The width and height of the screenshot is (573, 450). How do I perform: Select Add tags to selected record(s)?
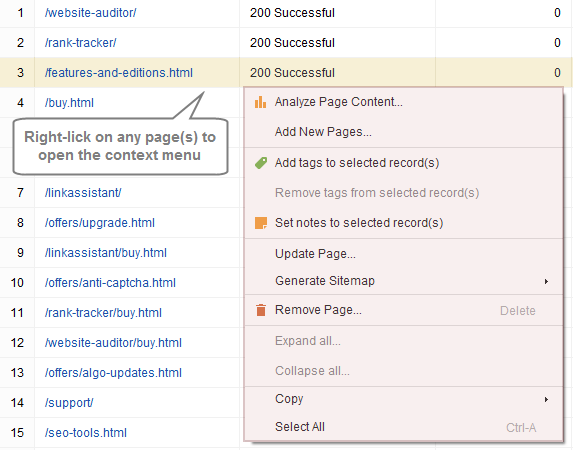pyautogui.click(x=357, y=163)
